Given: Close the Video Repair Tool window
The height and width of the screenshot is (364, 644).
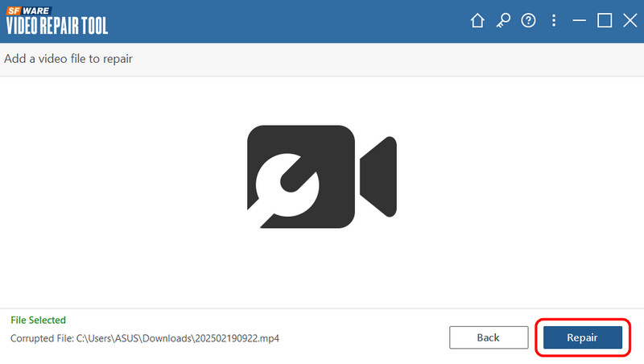Looking at the screenshot, I should pos(630,21).
